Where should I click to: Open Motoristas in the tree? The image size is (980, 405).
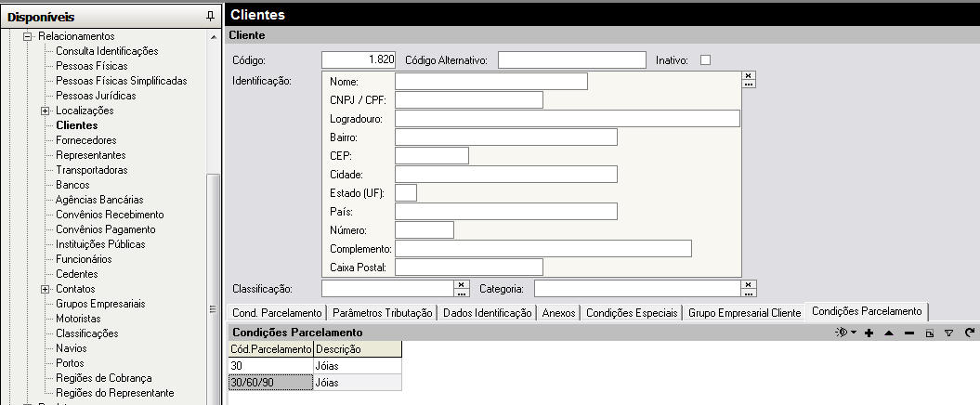(78, 319)
